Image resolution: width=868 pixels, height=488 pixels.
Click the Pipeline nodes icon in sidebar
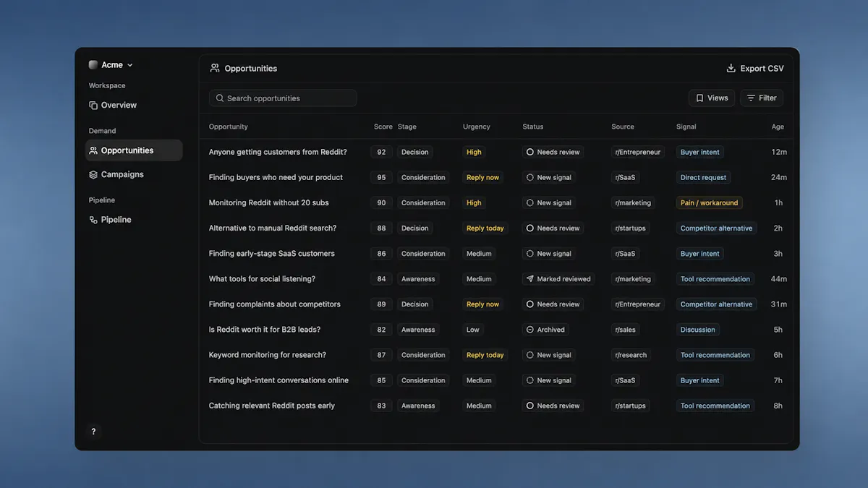click(x=93, y=220)
